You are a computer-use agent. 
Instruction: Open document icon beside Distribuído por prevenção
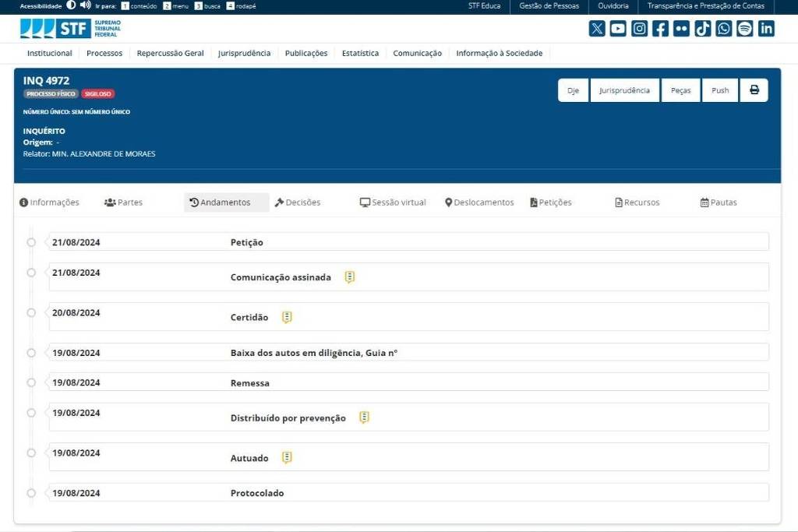coord(364,417)
